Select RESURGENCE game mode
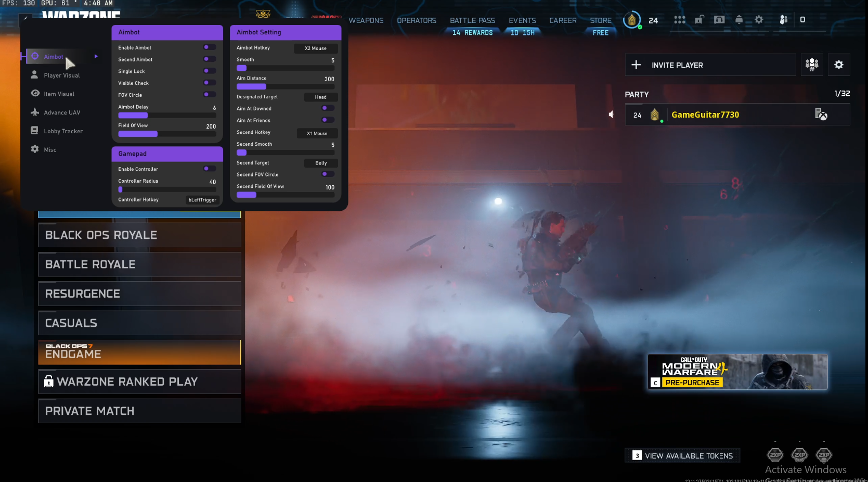Screen dimensions: 868x482 pos(139,294)
